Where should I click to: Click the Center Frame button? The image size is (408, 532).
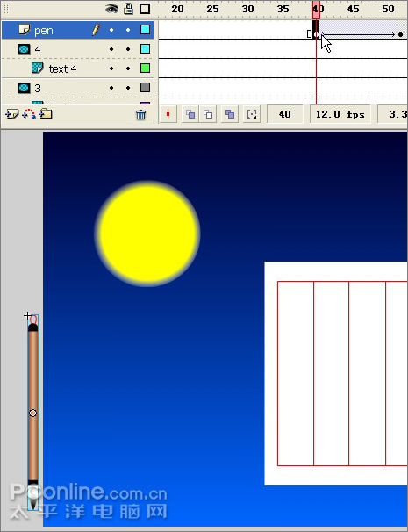click(x=168, y=114)
